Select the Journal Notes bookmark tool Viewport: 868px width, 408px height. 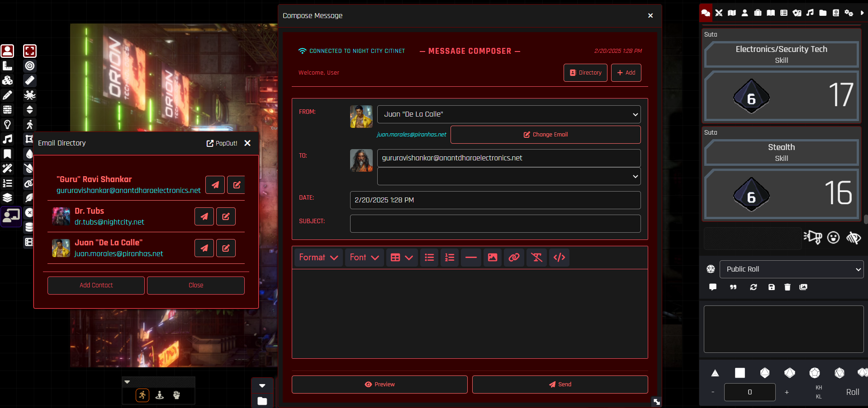tap(7, 154)
